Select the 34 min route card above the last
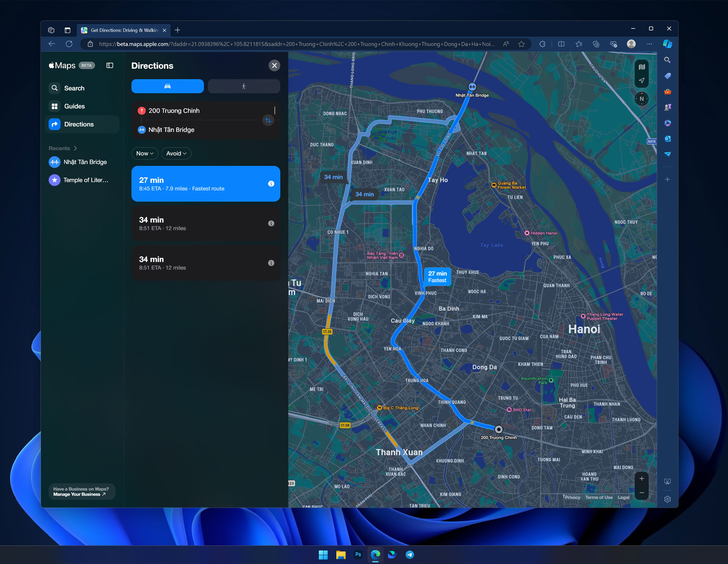728x564 pixels. pos(206,223)
